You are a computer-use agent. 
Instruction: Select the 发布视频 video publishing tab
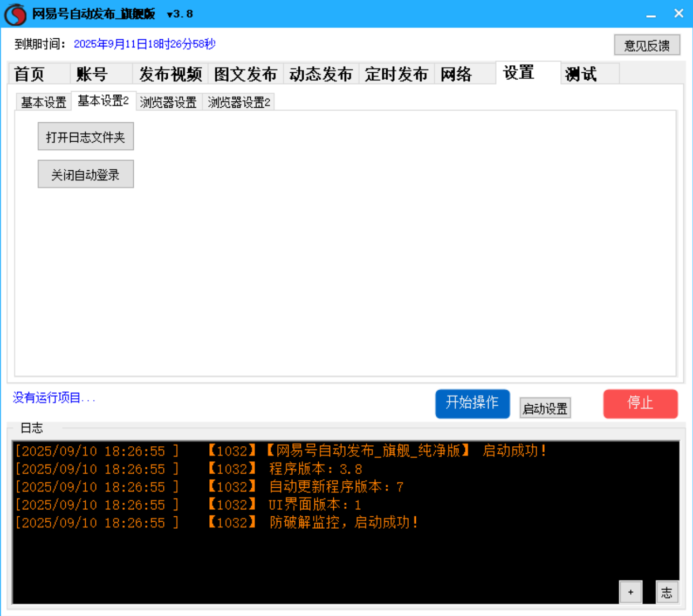[x=170, y=74]
